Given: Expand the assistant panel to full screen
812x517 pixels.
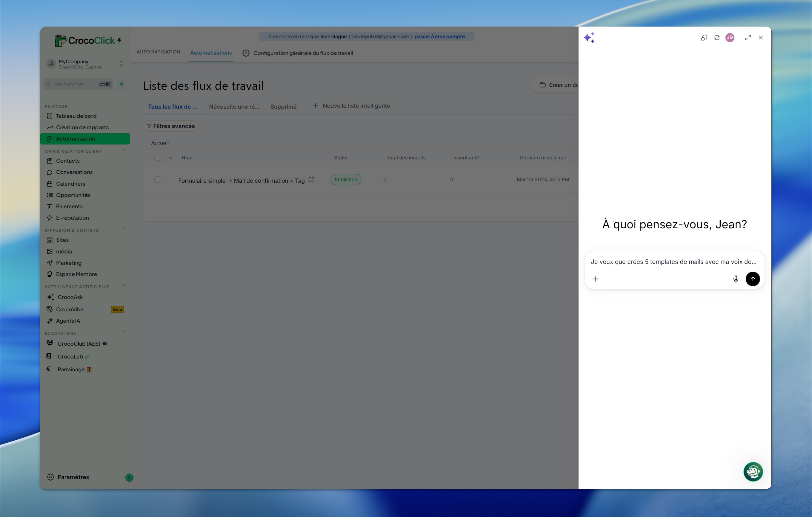Looking at the screenshot, I should coord(748,38).
